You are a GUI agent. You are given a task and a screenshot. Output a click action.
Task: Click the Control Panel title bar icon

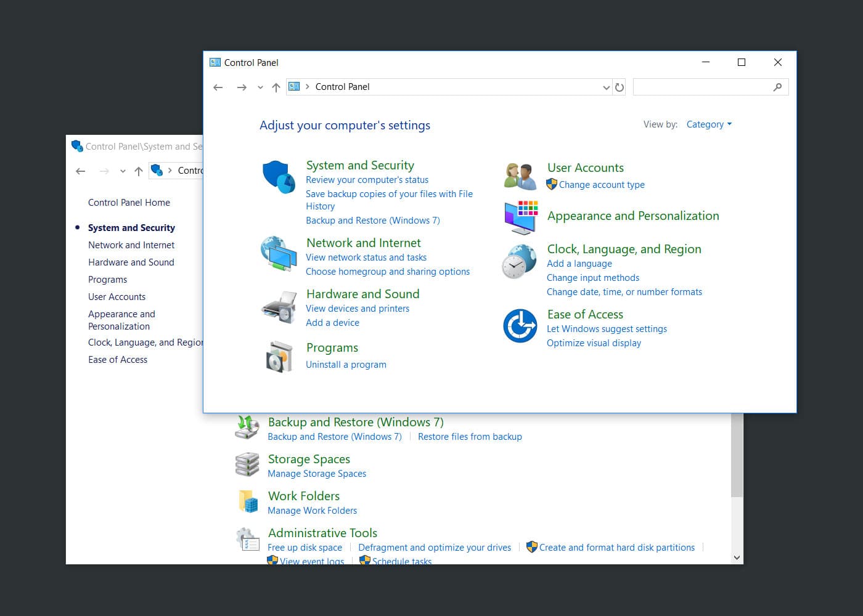click(x=215, y=62)
